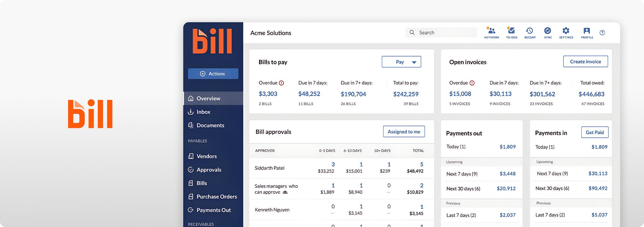Click the Overview home icon
The width and height of the screenshot is (644, 227).
pyautogui.click(x=191, y=98)
